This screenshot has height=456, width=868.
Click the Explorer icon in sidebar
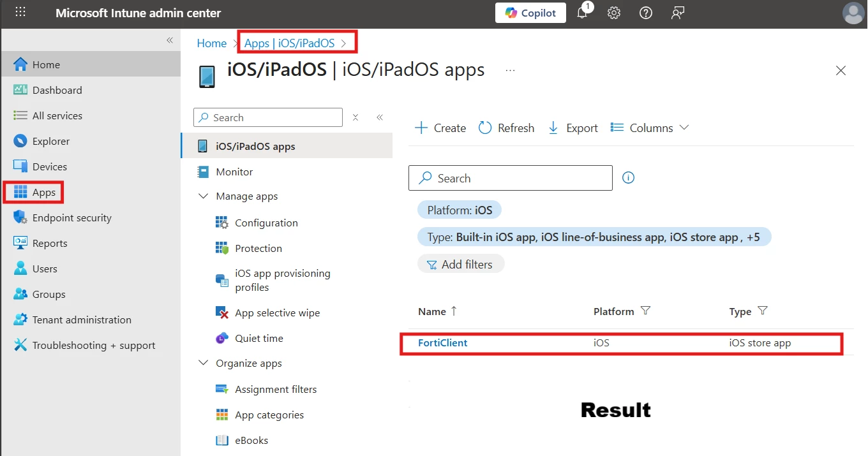[x=20, y=141]
